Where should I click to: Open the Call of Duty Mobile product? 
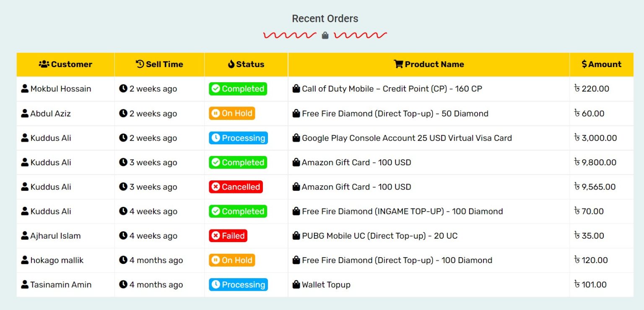(x=392, y=89)
